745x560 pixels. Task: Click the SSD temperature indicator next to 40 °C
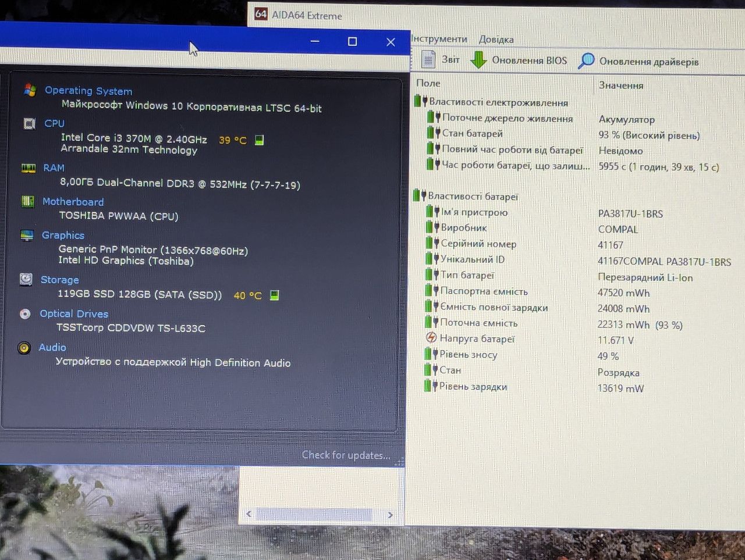(274, 295)
